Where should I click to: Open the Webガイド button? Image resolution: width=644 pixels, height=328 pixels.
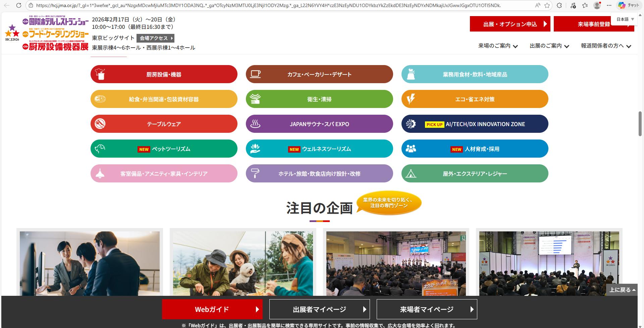(212, 309)
